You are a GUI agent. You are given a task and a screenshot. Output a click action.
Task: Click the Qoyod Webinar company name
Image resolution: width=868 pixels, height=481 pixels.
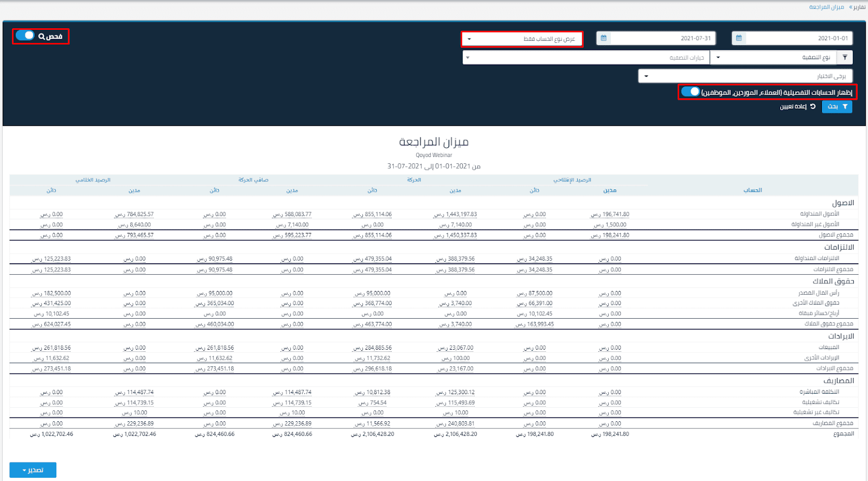pyautogui.click(x=434, y=155)
